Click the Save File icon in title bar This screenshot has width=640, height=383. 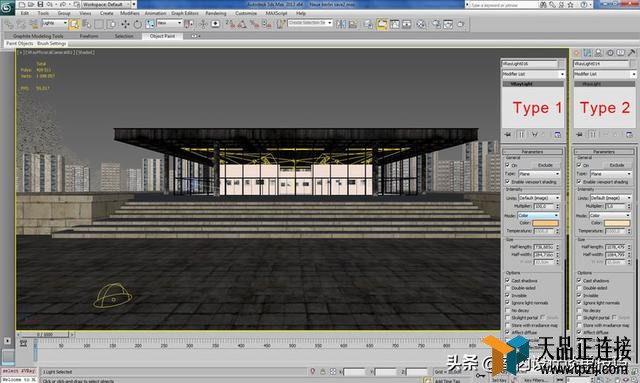[40, 4]
